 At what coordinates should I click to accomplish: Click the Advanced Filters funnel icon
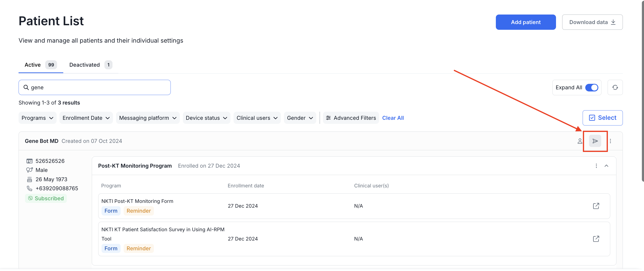[x=329, y=118]
